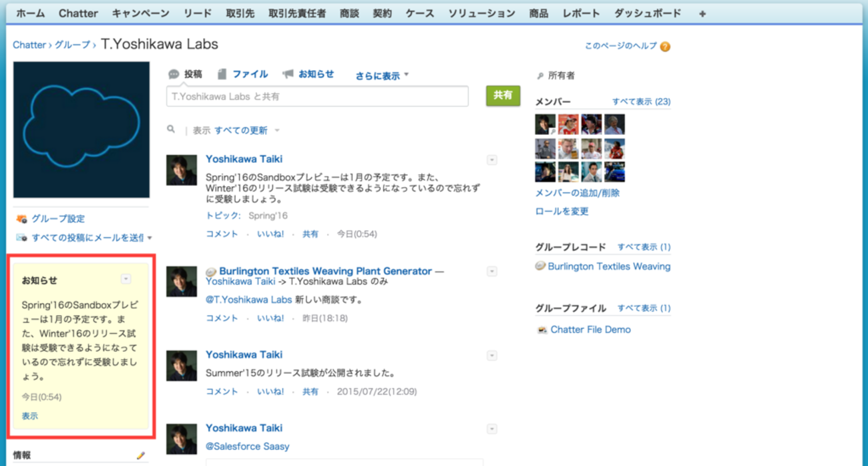This screenshot has height=466, width=868.
Task: Click the email-all-posts envelope icon
Action: click(21, 238)
